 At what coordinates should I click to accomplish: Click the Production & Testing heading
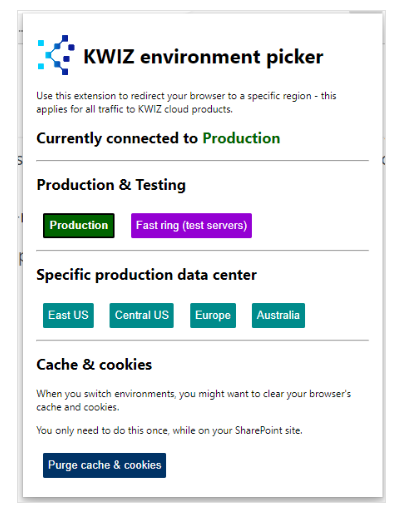pos(111,185)
